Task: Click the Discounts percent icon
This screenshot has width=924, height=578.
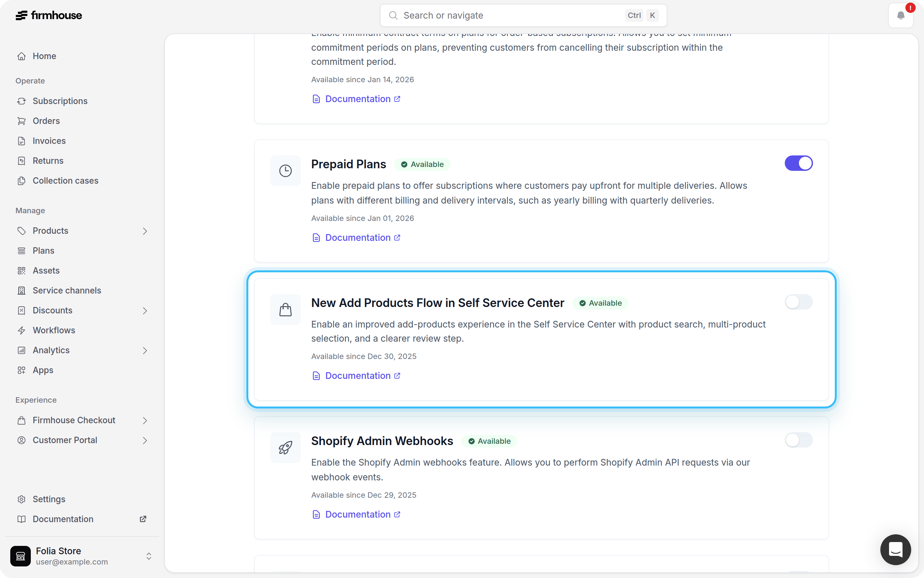Action: [x=22, y=310]
